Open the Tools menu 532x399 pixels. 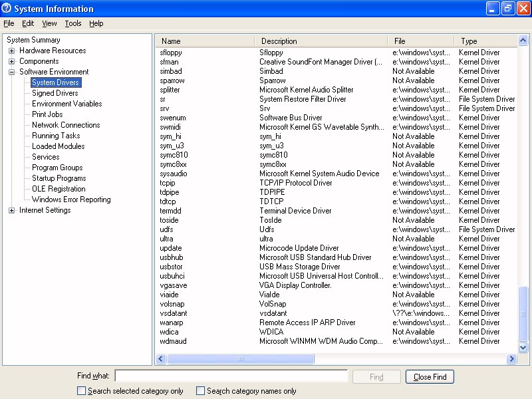pyautogui.click(x=72, y=23)
